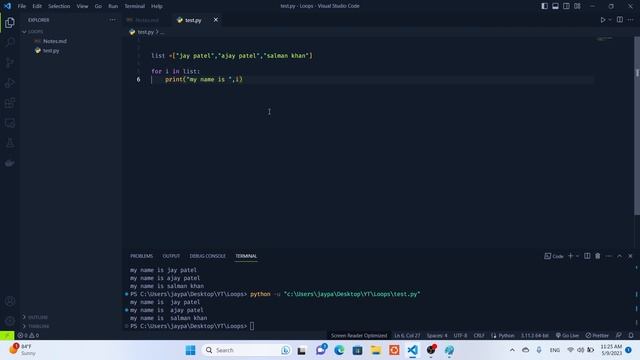640x360 pixels.
Task: Open the Selection menu
Action: 59,6
